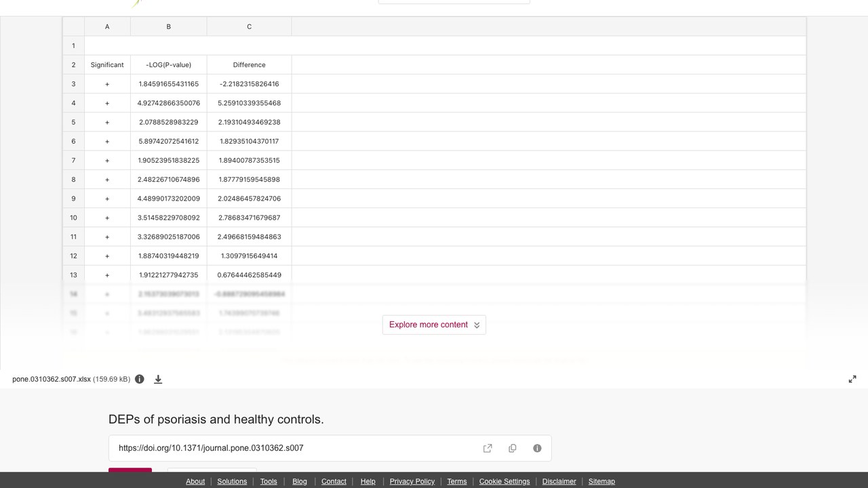Expand the spreadsheet preview to fullscreen
The height and width of the screenshot is (488, 868).
852,379
